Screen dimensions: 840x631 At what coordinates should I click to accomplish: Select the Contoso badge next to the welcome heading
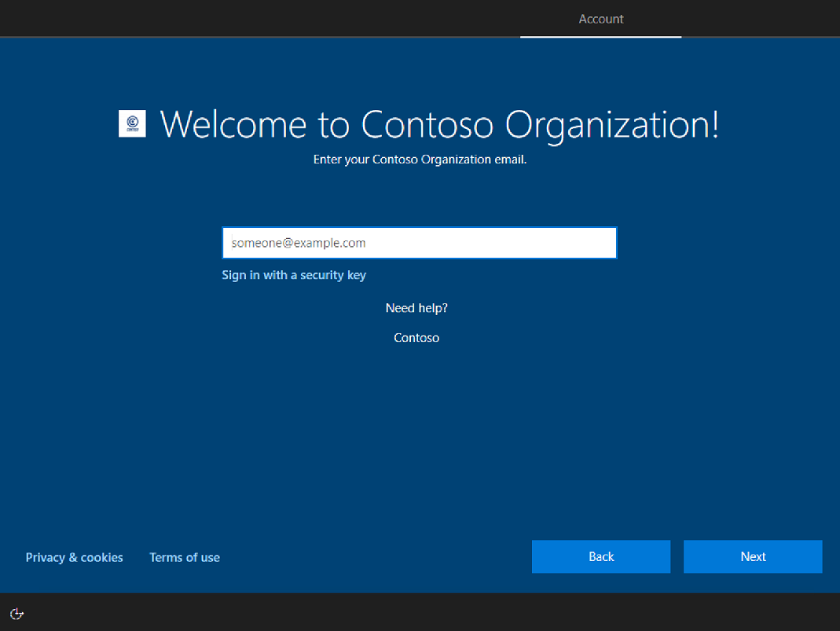point(132,123)
